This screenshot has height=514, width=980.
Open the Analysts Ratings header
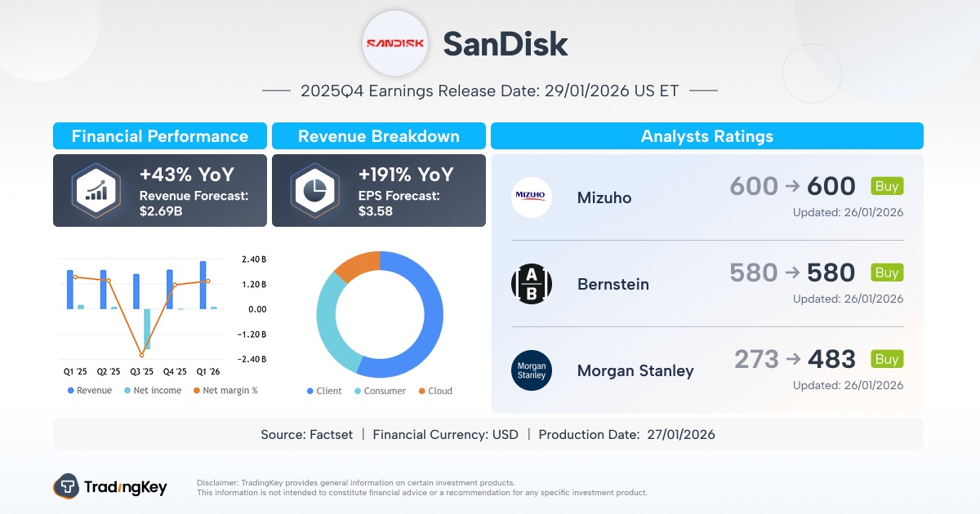click(x=706, y=136)
